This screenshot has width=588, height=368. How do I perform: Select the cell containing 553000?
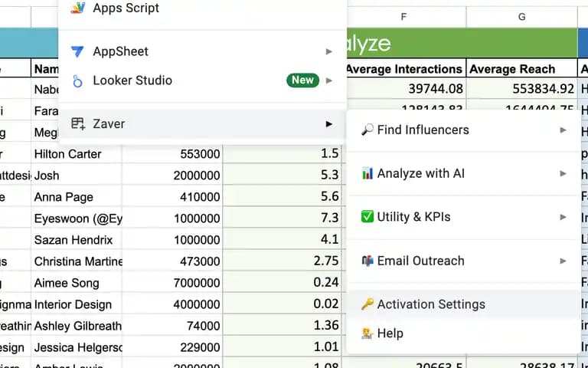(172, 154)
